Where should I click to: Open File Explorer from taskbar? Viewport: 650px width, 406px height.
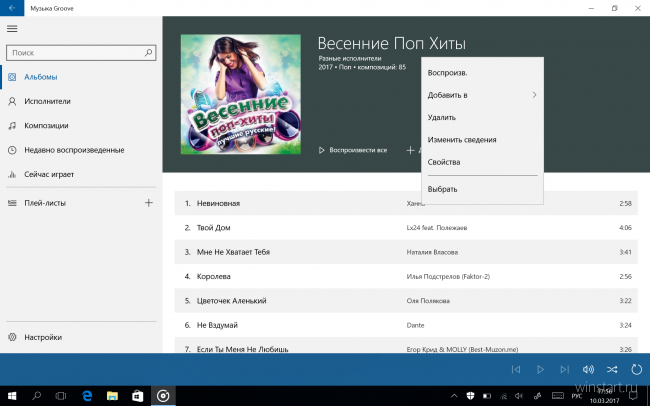[x=112, y=396]
